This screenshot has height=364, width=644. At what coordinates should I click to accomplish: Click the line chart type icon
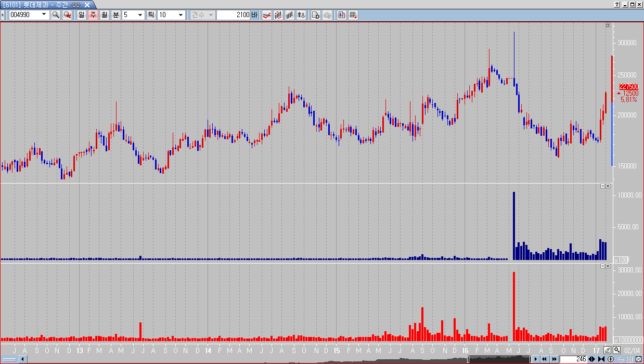click(266, 15)
